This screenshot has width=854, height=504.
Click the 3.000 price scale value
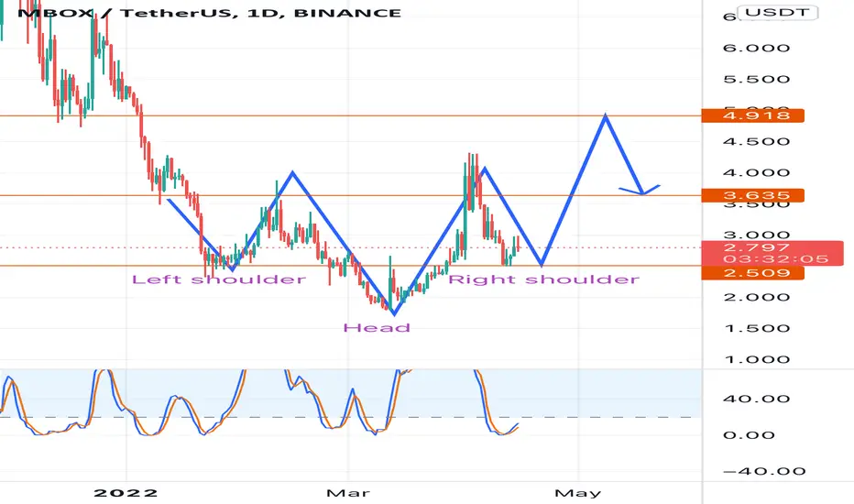click(x=756, y=235)
